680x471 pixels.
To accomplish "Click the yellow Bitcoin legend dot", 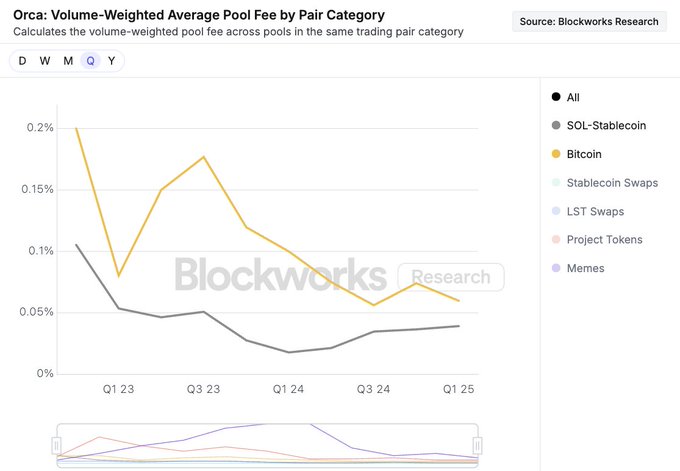I will click(x=556, y=154).
